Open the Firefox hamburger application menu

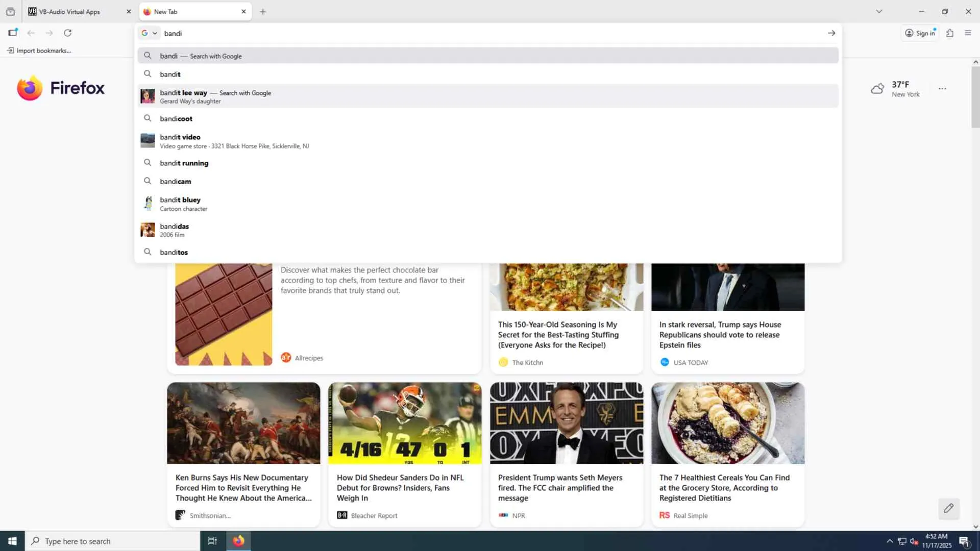pos(968,33)
